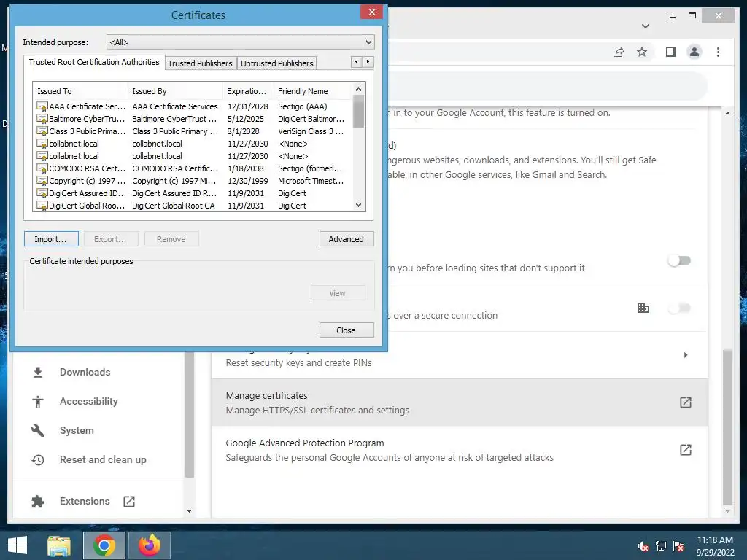Click the settings sidebar scrollbar thumb
This screenshot has height=560, width=747.
(189, 414)
